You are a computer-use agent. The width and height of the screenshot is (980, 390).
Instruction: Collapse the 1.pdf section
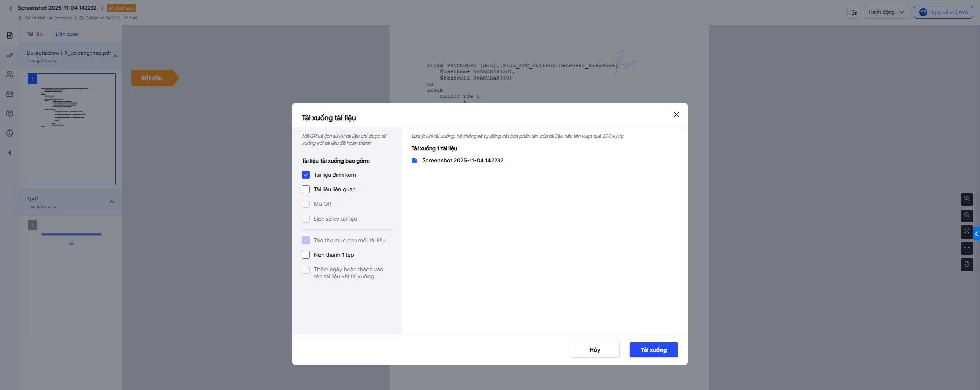point(112,202)
